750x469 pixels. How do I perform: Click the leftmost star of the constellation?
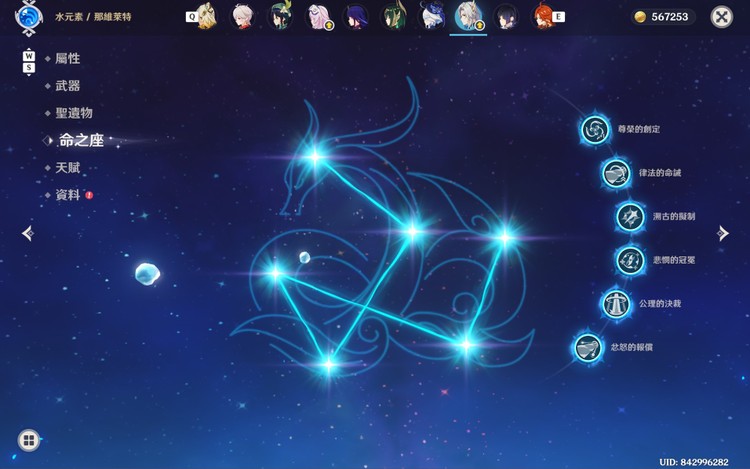(x=276, y=273)
